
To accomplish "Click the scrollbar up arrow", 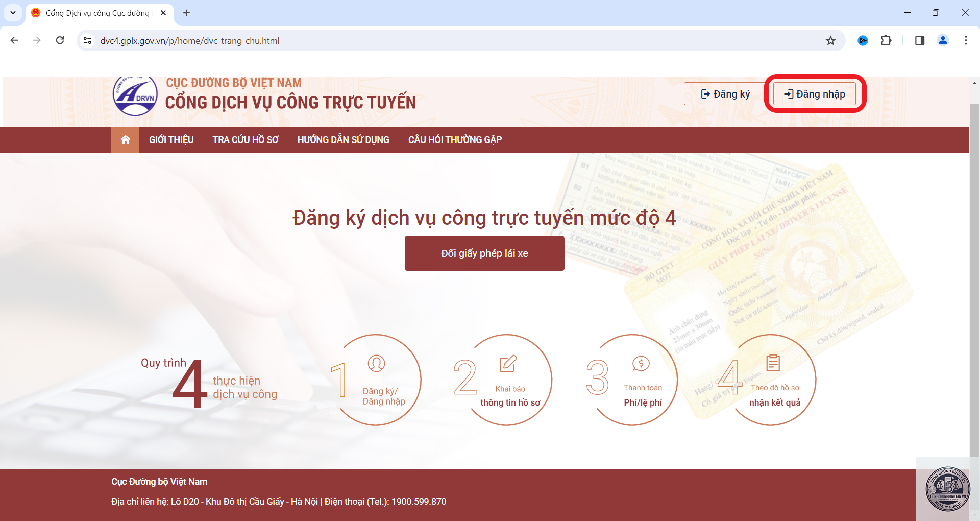I will (x=974, y=83).
